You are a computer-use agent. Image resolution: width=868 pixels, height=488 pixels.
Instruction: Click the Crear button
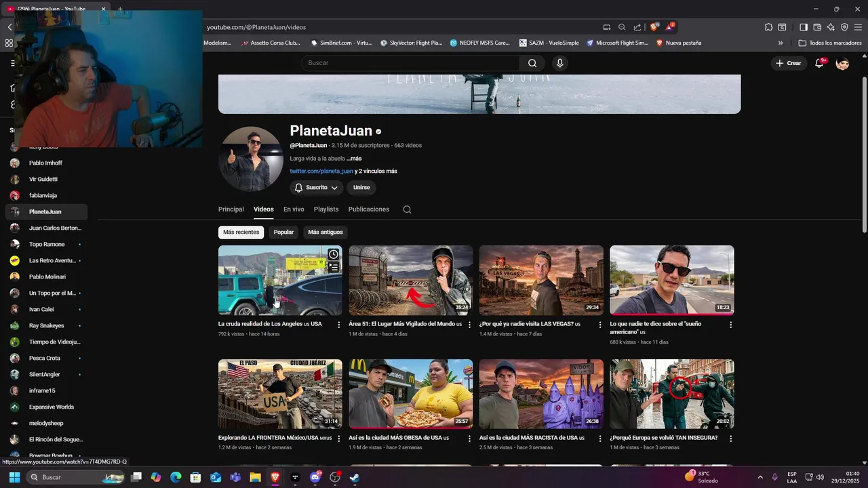click(789, 63)
